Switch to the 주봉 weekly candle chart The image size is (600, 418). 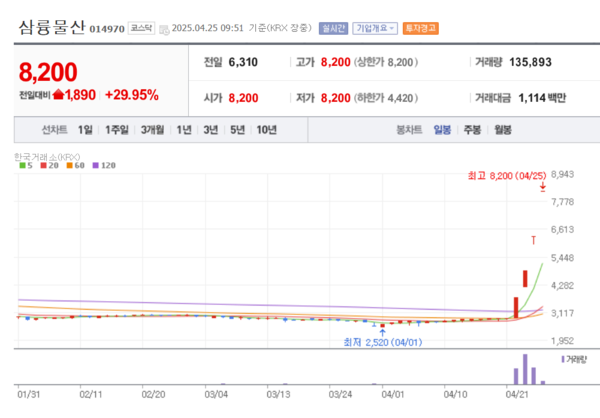point(472,130)
